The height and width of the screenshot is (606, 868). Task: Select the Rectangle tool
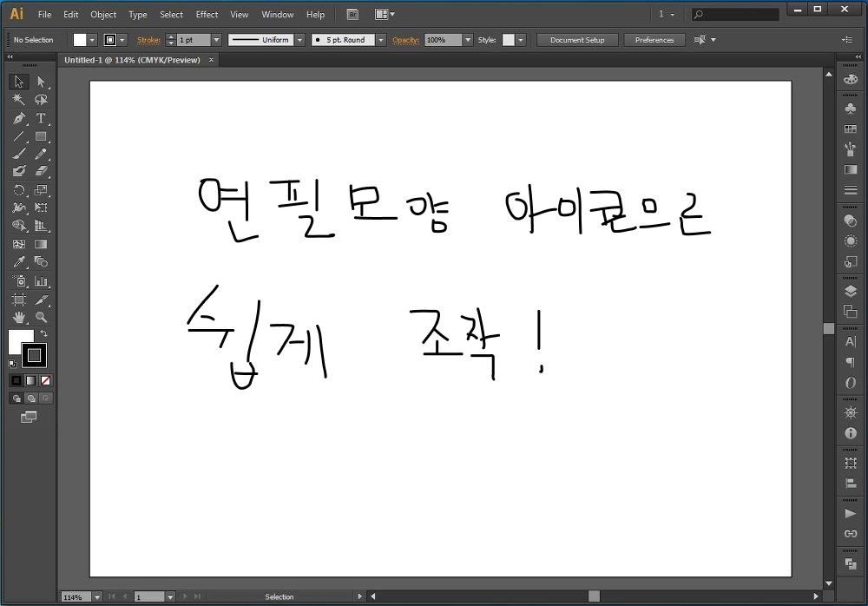(41, 136)
